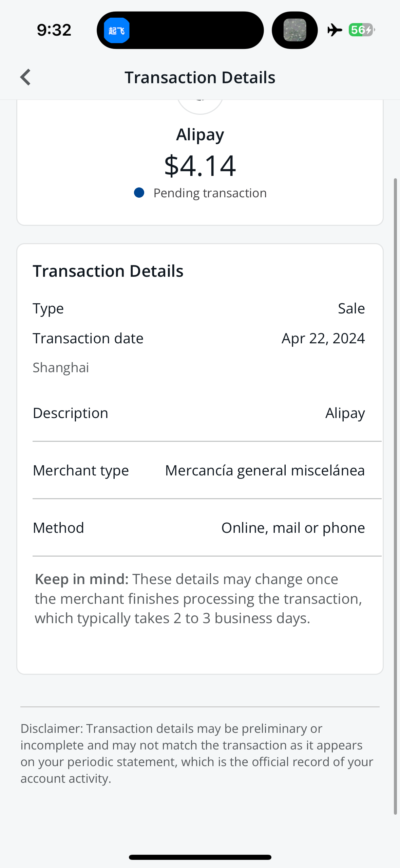
Task: Tap the Apr 22, 2024 transaction date
Action: pyautogui.click(x=323, y=338)
